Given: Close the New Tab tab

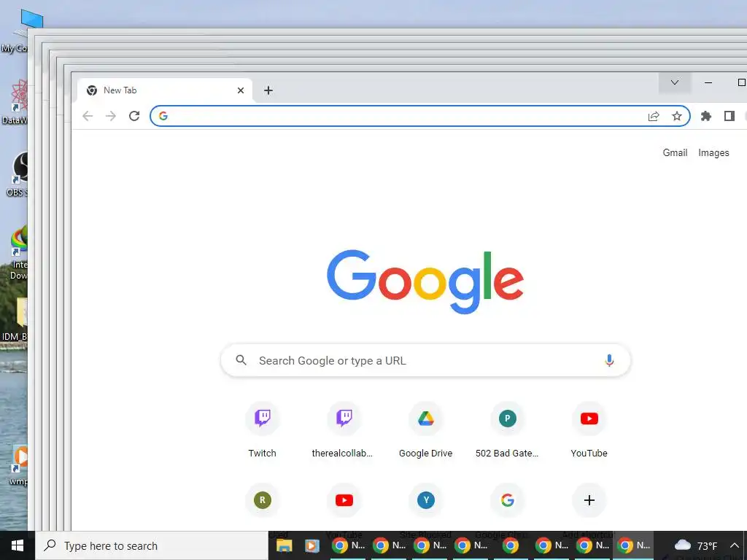Looking at the screenshot, I should (241, 90).
